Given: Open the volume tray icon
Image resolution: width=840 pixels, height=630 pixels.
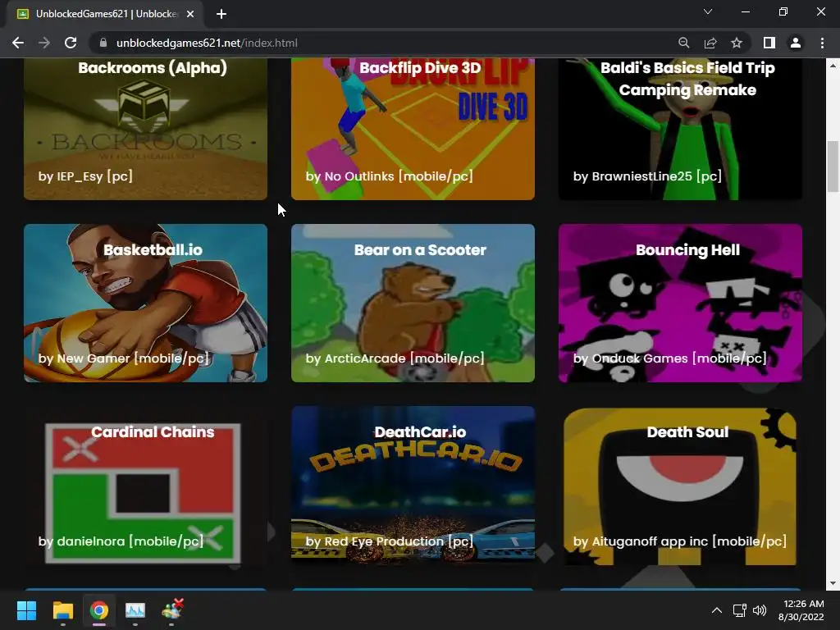Looking at the screenshot, I should tap(760, 610).
